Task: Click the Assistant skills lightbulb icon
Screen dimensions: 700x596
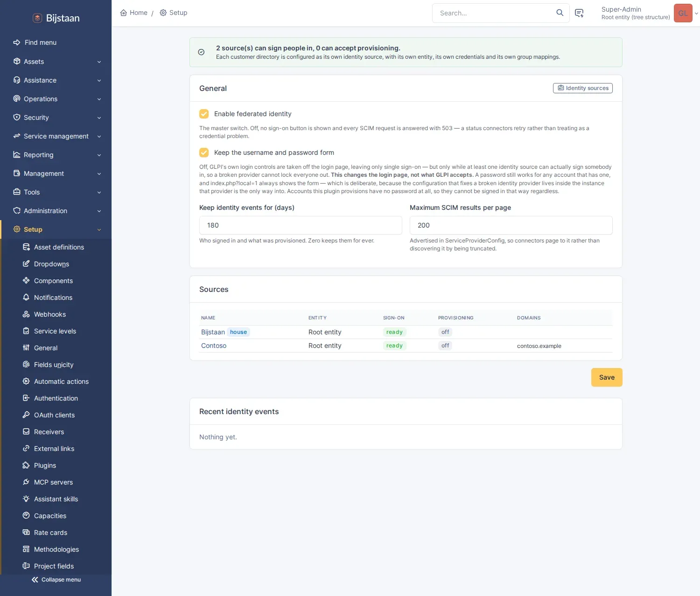Action: tap(26, 499)
